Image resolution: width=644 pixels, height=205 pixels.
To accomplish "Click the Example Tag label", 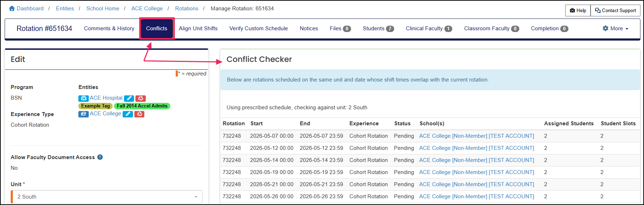I will [x=96, y=106].
